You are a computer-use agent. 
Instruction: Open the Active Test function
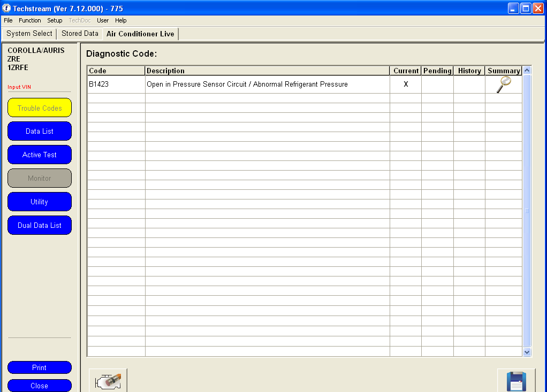click(x=40, y=155)
